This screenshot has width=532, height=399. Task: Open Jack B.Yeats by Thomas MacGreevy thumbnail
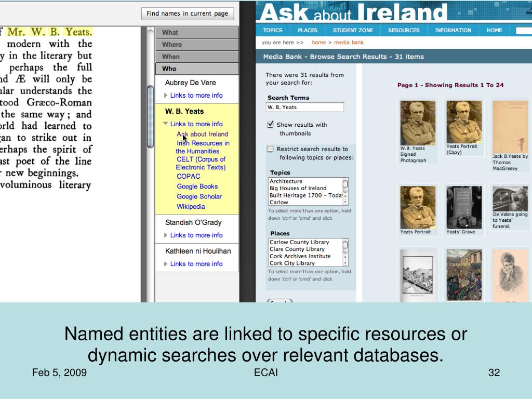point(510,127)
